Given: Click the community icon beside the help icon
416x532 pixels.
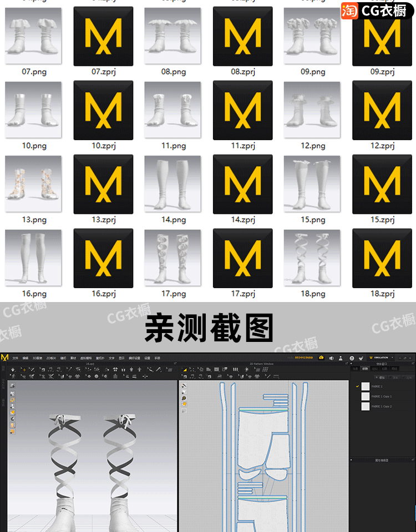Looking at the screenshot, I should click(x=361, y=358).
